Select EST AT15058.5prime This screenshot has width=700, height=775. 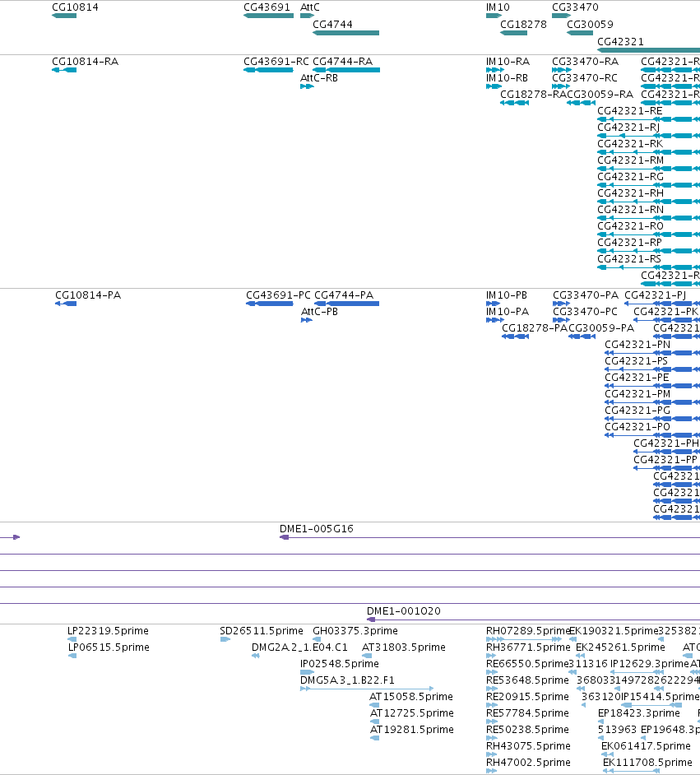click(x=374, y=705)
